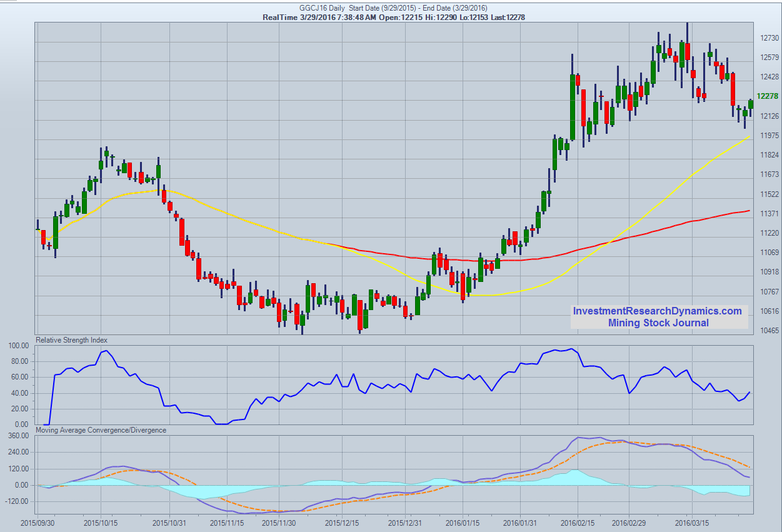
Task: Click the 2016/03/15 date marker
Action: (691, 522)
